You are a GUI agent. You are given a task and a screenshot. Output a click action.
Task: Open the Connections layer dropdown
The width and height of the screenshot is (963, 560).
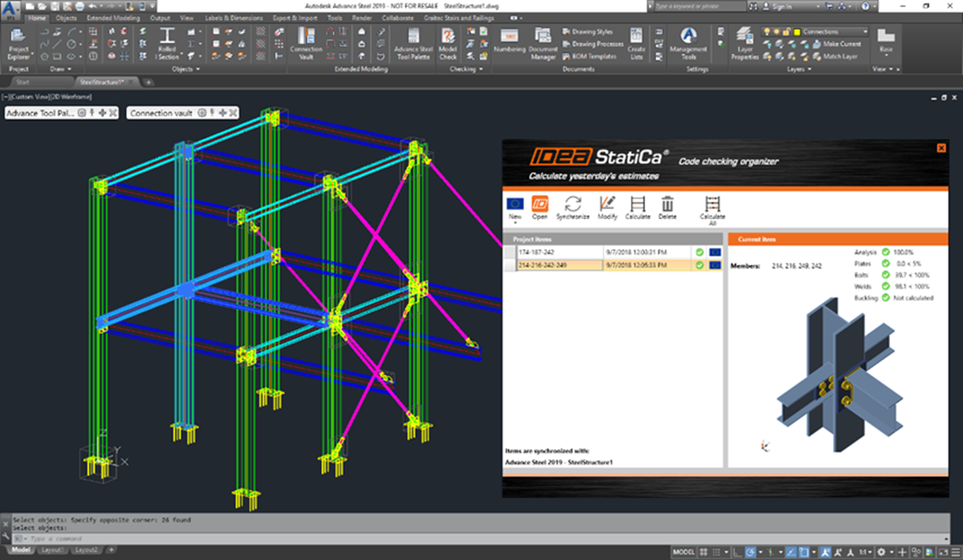[866, 32]
